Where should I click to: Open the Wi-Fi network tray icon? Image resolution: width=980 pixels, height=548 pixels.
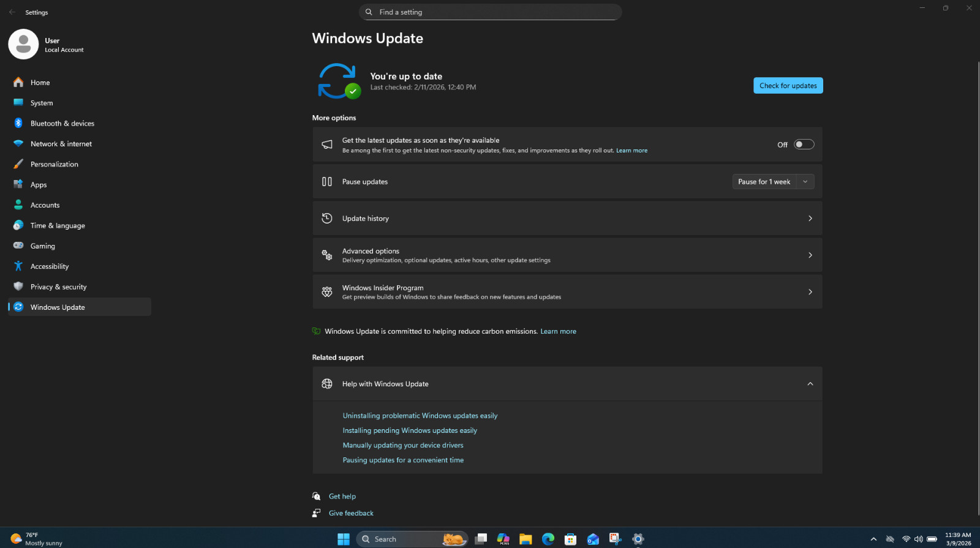point(906,539)
